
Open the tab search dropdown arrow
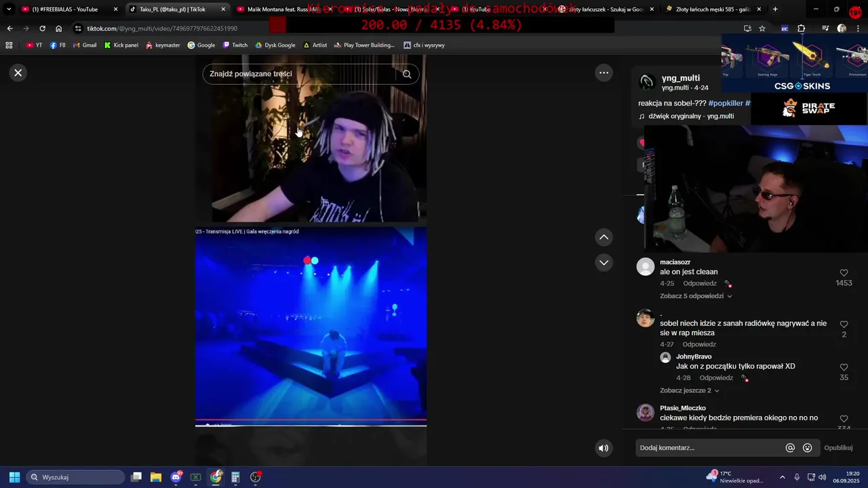pos(9,9)
